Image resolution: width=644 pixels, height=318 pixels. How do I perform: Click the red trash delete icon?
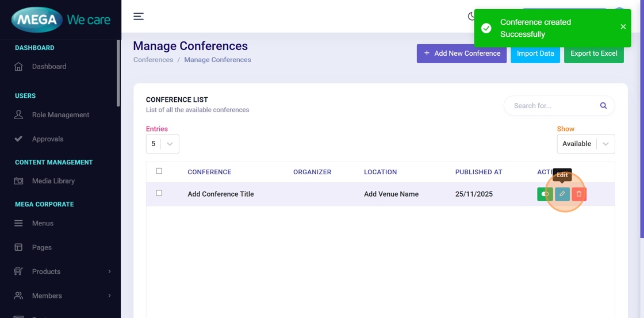(x=579, y=194)
